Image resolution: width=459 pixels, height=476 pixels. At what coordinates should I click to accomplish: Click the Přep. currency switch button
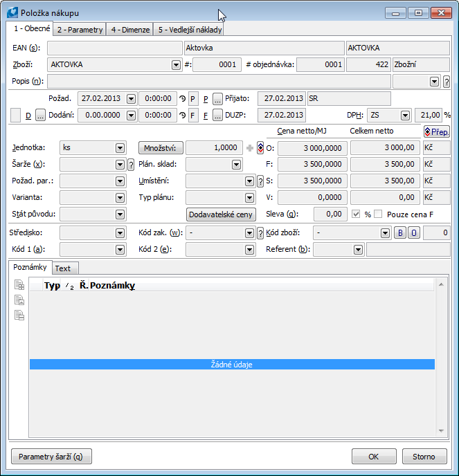pos(437,131)
